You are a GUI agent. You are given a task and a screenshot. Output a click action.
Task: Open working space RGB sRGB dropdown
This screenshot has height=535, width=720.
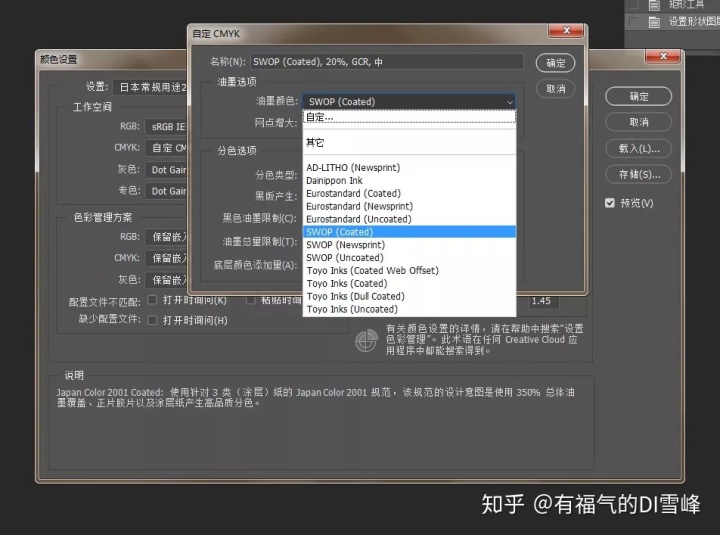coord(166,127)
